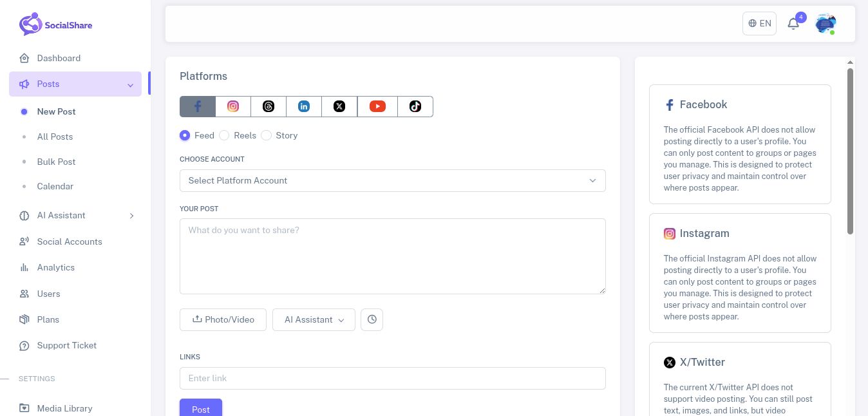The height and width of the screenshot is (416, 868).
Task: Open the user avatar menu
Action: [826, 24]
